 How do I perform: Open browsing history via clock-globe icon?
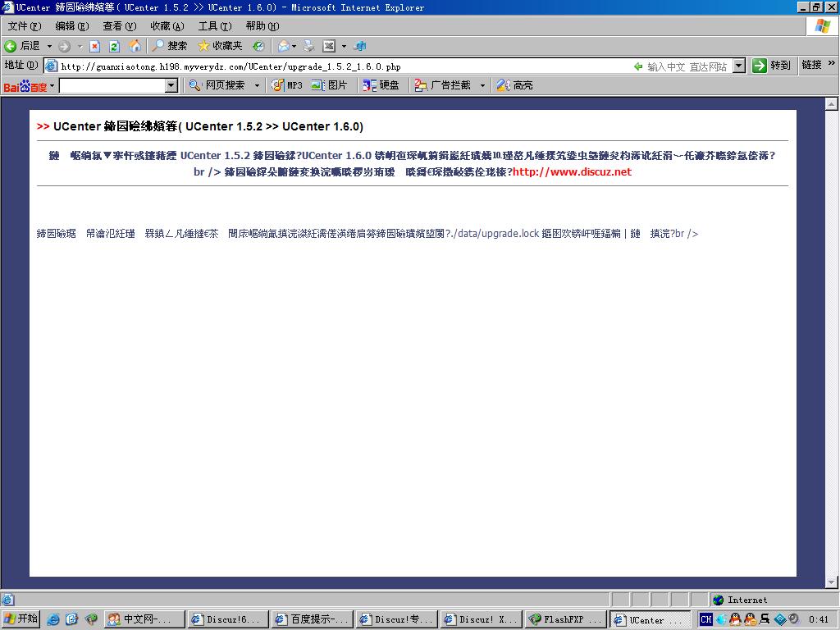tap(258, 46)
